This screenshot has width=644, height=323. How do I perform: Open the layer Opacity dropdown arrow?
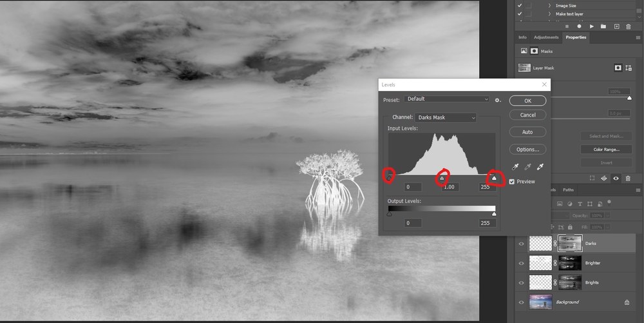point(607,215)
